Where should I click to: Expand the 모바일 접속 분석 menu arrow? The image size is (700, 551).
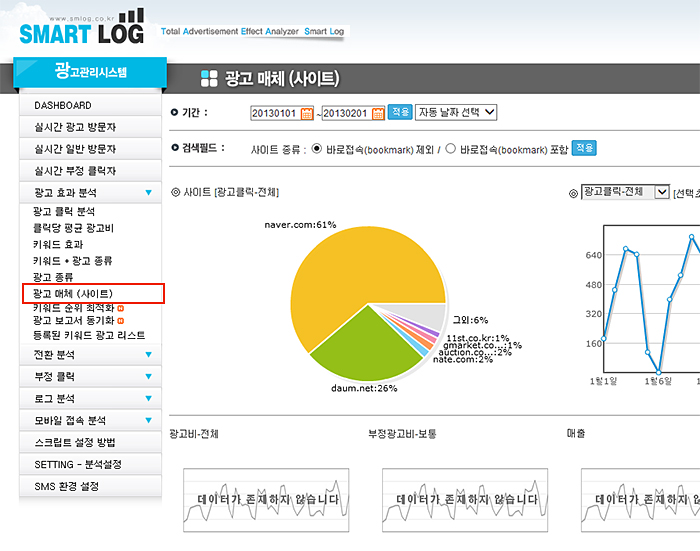coord(149,421)
